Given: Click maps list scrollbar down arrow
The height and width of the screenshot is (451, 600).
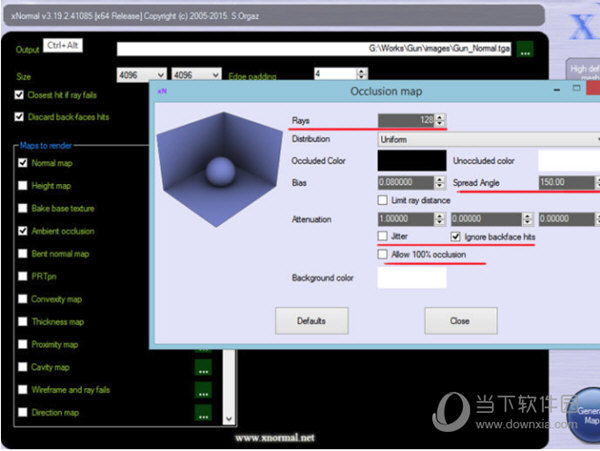Looking at the screenshot, I should [x=229, y=418].
